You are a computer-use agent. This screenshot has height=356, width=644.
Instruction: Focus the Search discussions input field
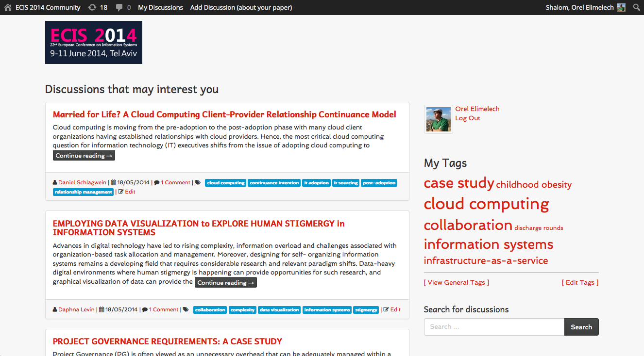(x=494, y=327)
